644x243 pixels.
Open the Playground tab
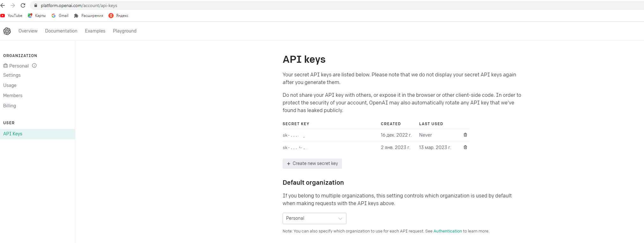click(124, 31)
